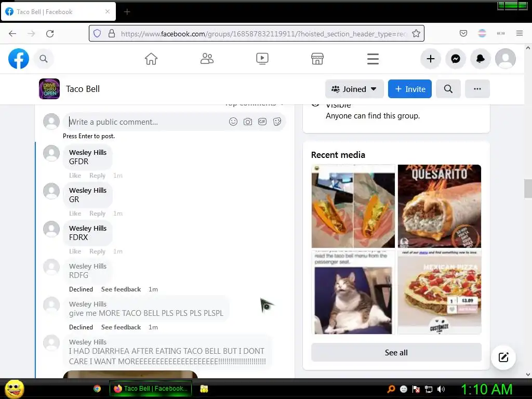Click the 1:10 AM clock
Image resolution: width=532 pixels, height=399 pixels.
tap(486, 389)
